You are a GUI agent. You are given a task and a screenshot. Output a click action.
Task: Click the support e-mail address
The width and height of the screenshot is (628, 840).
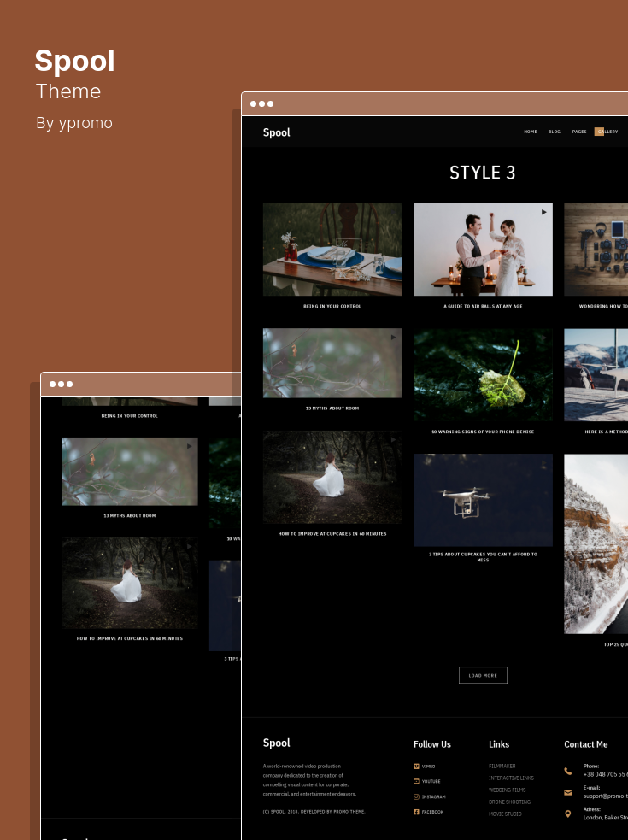pos(606,796)
